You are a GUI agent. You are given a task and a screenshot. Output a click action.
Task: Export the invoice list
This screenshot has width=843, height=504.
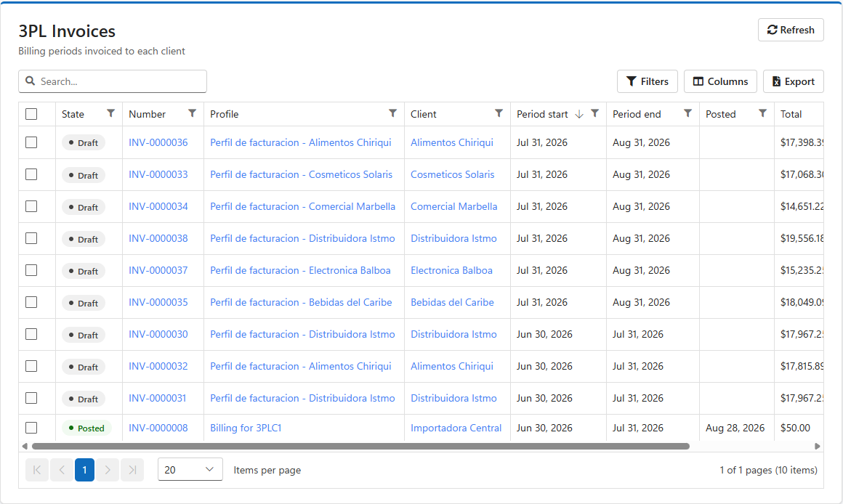pos(794,81)
